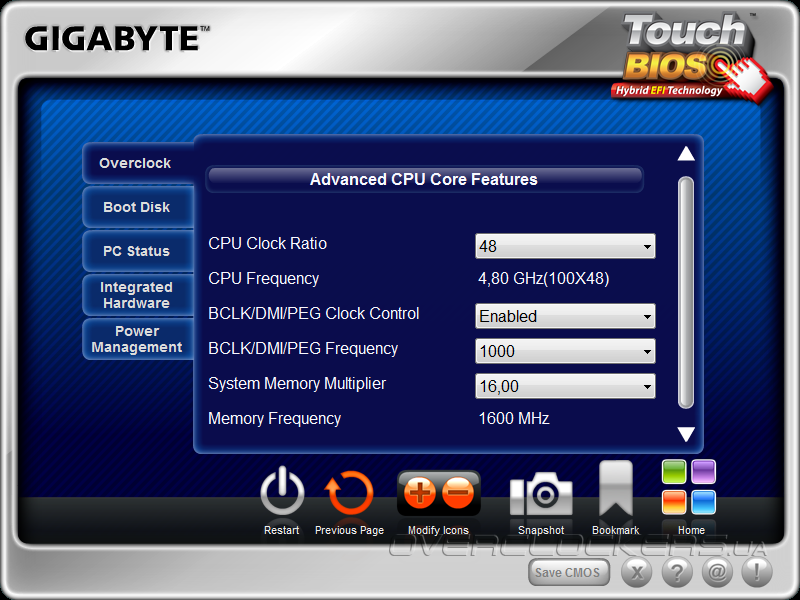Click the Home label

coord(691,531)
